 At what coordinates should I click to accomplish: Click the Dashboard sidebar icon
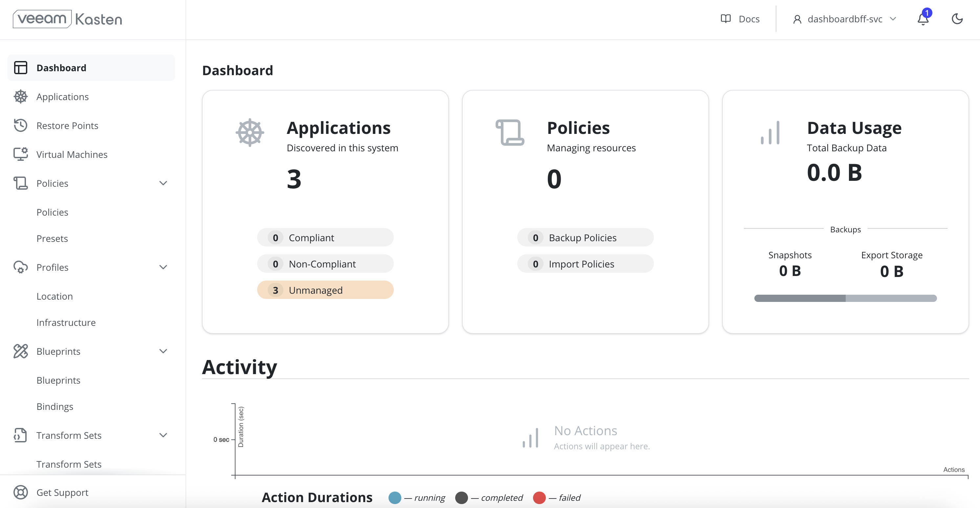(x=21, y=68)
